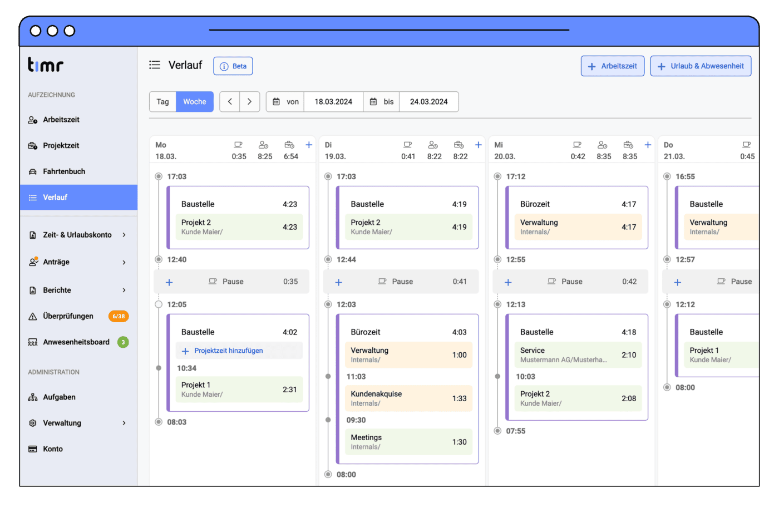The image size is (779, 532).
Task: Click Wednesday working time person icon
Action: click(x=603, y=145)
